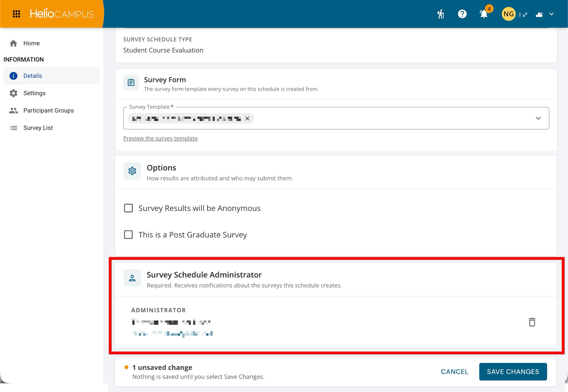568x392 pixels.
Task: Click the NG user avatar
Action: [509, 14]
